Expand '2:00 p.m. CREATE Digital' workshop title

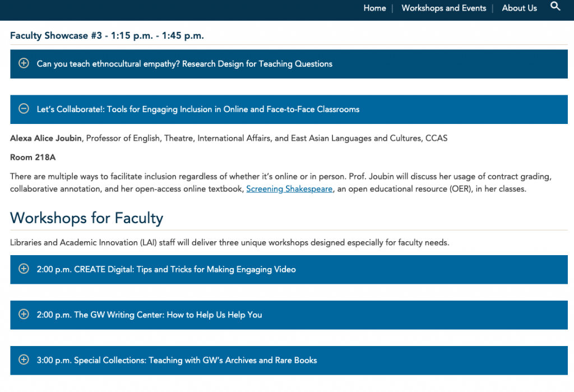tap(166, 270)
